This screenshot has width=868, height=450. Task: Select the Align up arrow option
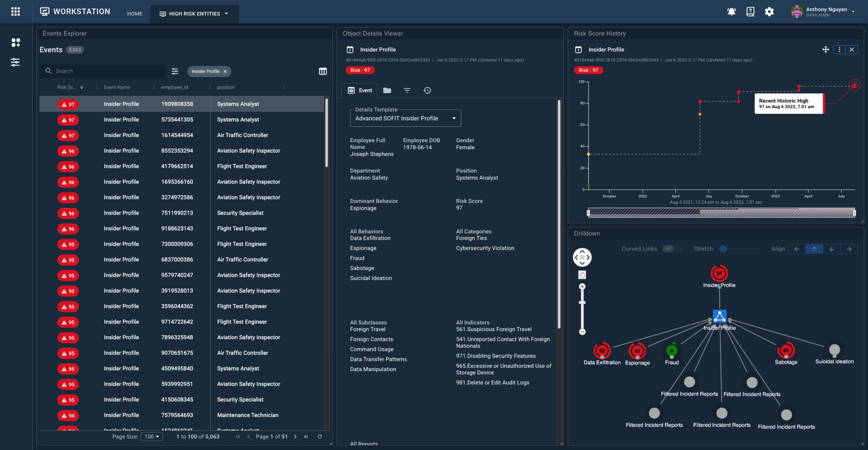pos(814,249)
